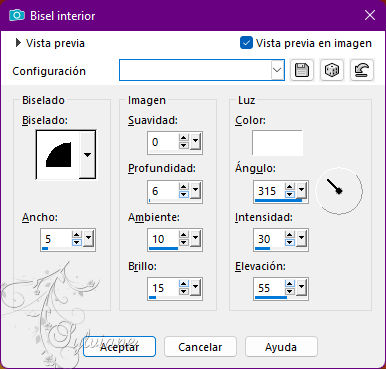Click the Cancelar button

200,347
